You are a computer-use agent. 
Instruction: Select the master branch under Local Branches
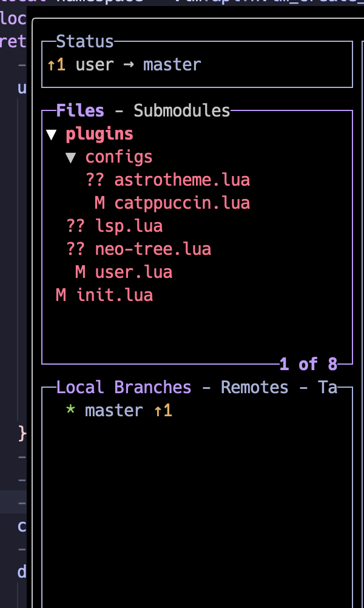114,410
